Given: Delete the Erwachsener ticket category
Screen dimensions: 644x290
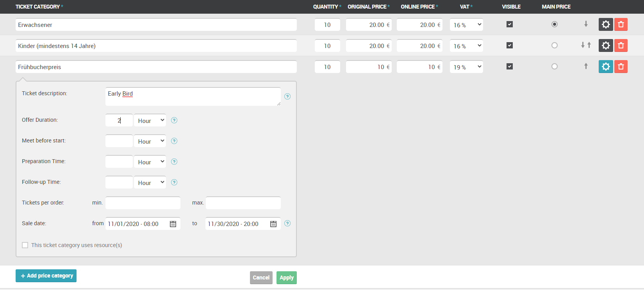Looking at the screenshot, I should coord(621,25).
